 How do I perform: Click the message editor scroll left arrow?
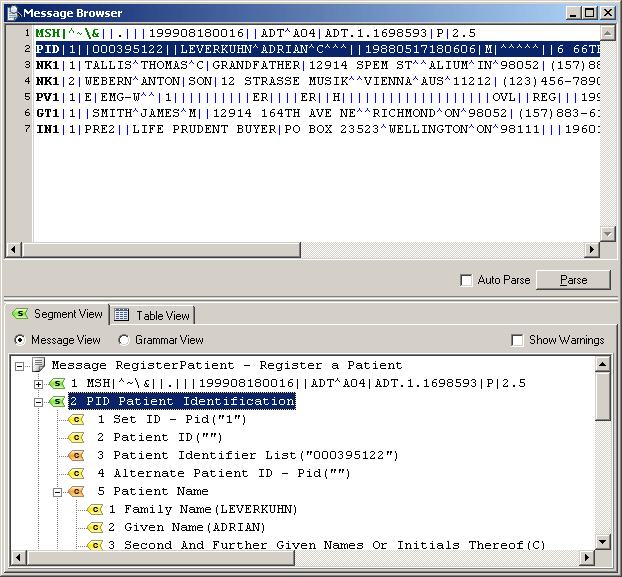click(x=13, y=250)
